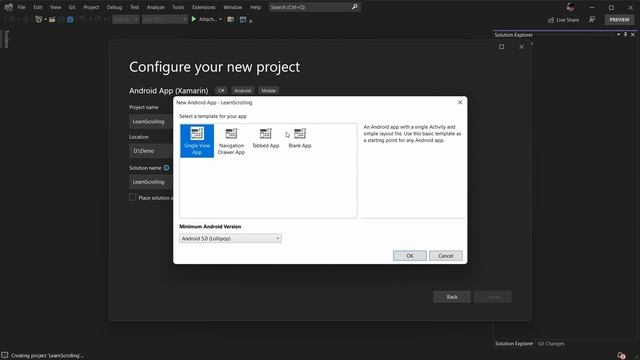Image resolution: width=640 pixels, height=360 pixels.
Task: Toggle the Solution Explorer auto-hide pin
Action: (x=625, y=35)
